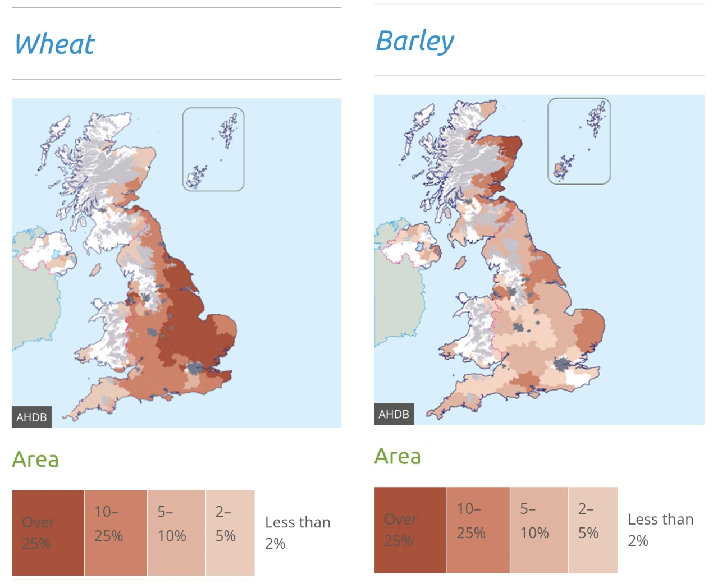Click the Area heading under Wheat map
Image resolution: width=722 pixels, height=588 pixels.
[x=35, y=460]
